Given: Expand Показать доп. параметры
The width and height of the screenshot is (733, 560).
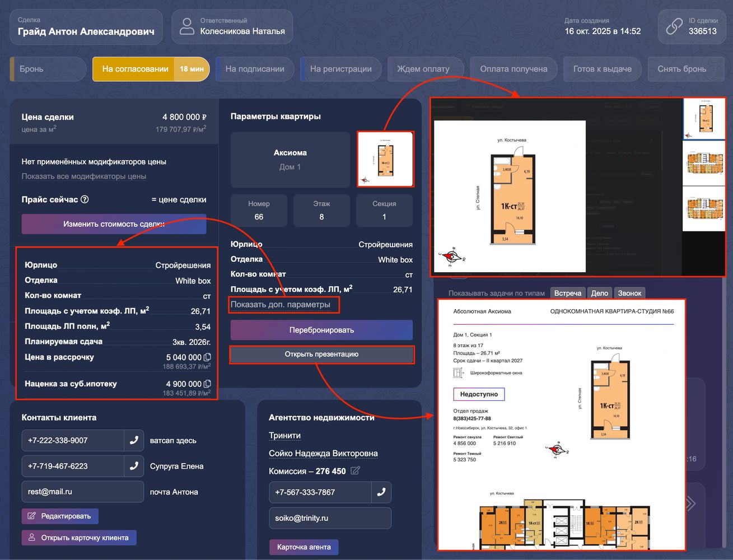Looking at the screenshot, I should tap(281, 305).
